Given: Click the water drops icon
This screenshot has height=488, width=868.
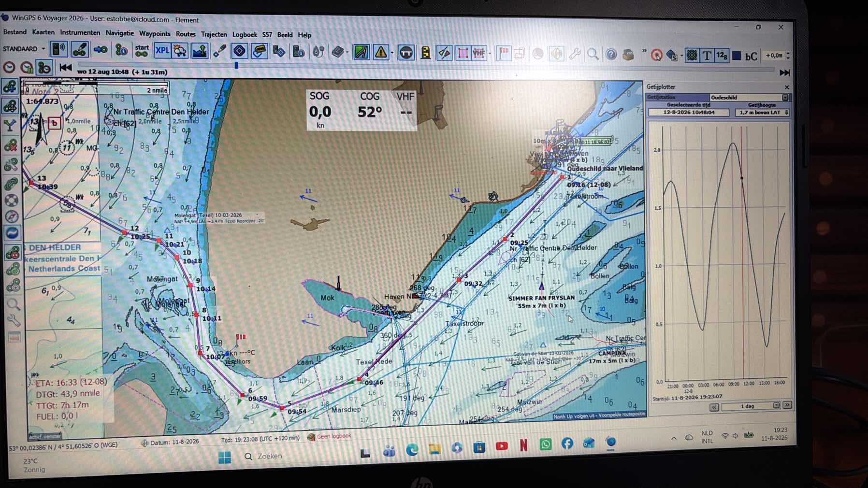Looking at the screenshot, I should [x=318, y=52].
